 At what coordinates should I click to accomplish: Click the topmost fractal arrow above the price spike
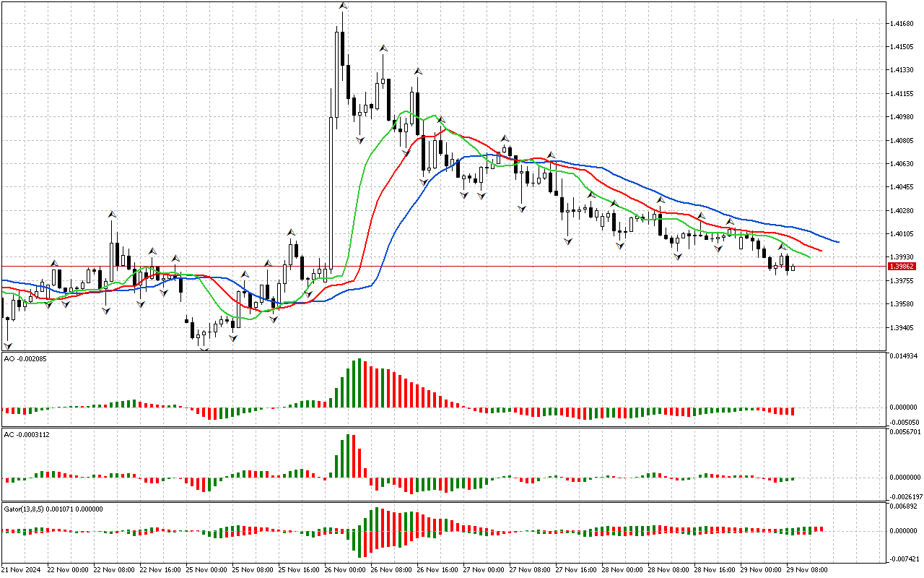click(344, 6)
